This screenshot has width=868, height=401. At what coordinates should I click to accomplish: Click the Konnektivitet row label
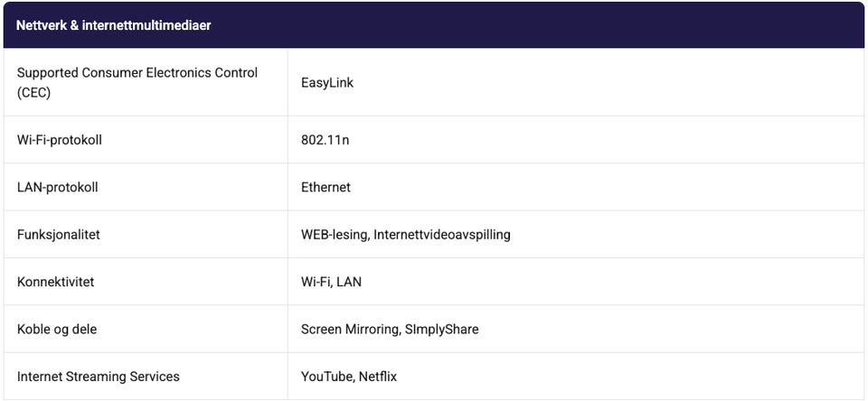(55, 282)
